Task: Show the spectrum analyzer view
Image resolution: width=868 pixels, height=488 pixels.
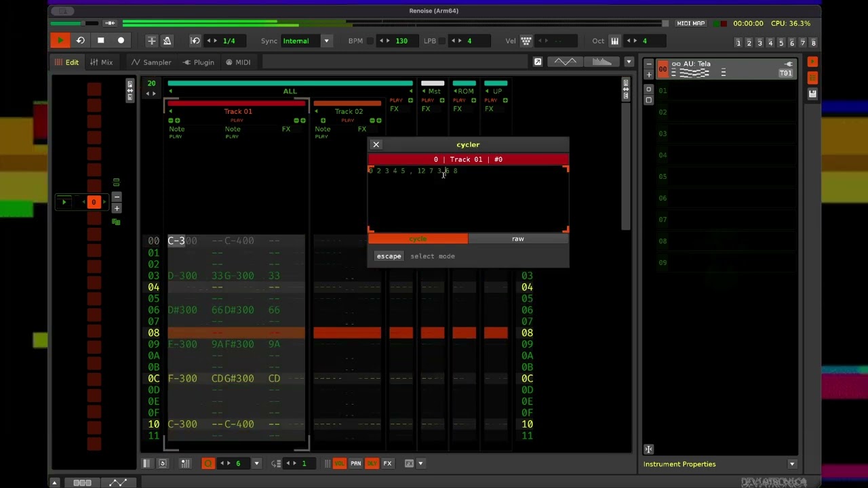Action: pos(601,62)
